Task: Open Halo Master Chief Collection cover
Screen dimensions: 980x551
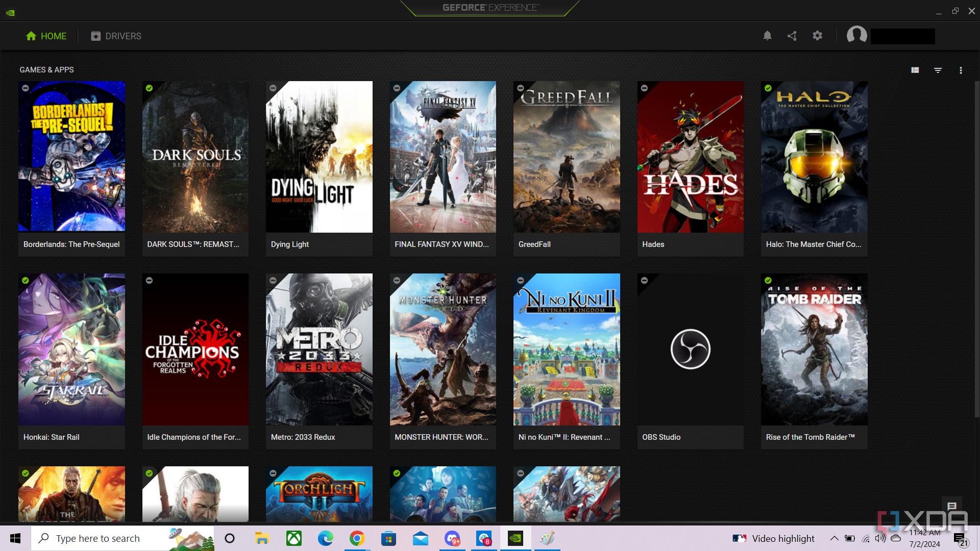Action: (x=814, y=157)
